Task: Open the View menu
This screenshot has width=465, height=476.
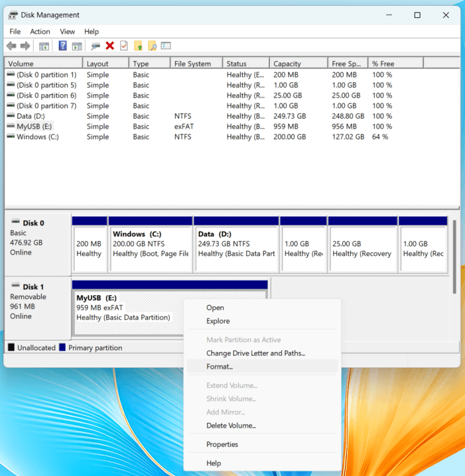Action: [x=67, y=32]
